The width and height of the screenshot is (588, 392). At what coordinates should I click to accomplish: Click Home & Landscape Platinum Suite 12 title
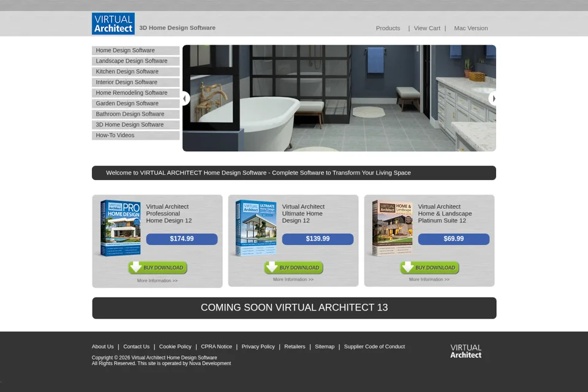(x=445, y=213)
